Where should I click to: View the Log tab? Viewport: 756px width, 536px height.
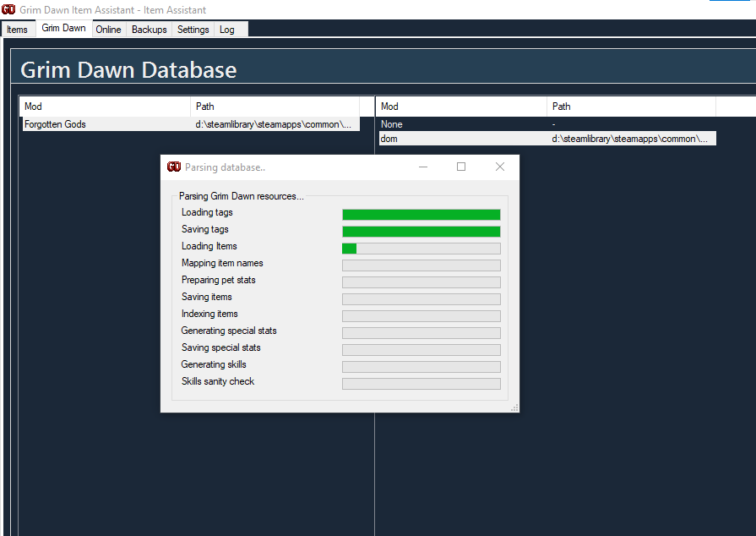point(227,30)
